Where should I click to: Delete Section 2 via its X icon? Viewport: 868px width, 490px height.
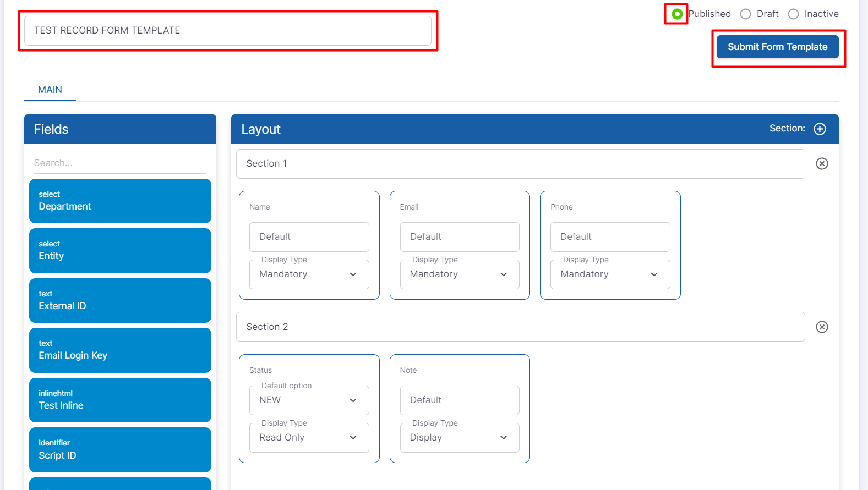[x=821, y=327]
